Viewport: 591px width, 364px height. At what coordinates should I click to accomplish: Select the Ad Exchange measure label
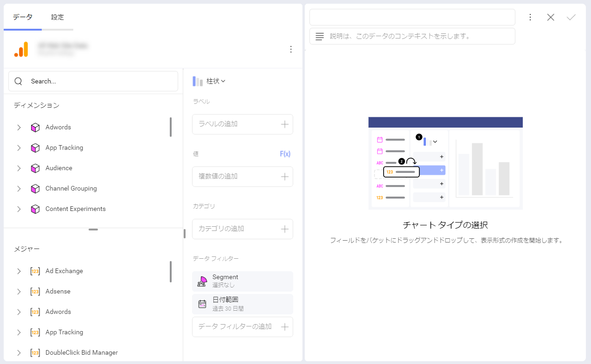click(64, 271)
